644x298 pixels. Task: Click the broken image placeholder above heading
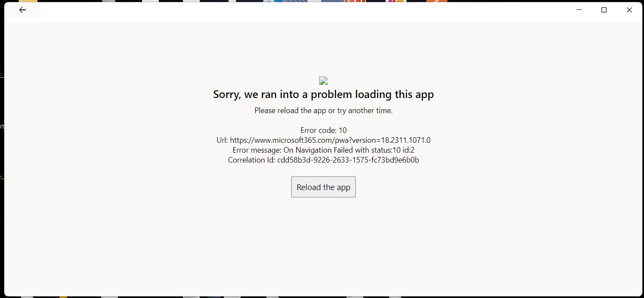[x=323, y=80]
